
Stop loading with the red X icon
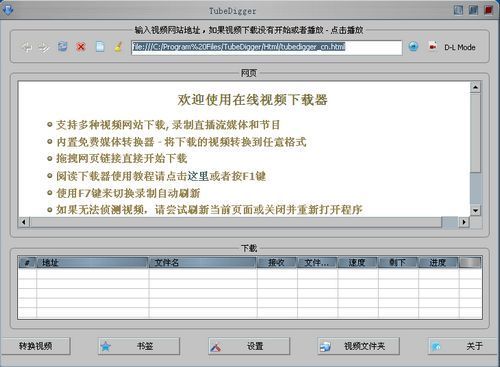click(x=81, y=47)
